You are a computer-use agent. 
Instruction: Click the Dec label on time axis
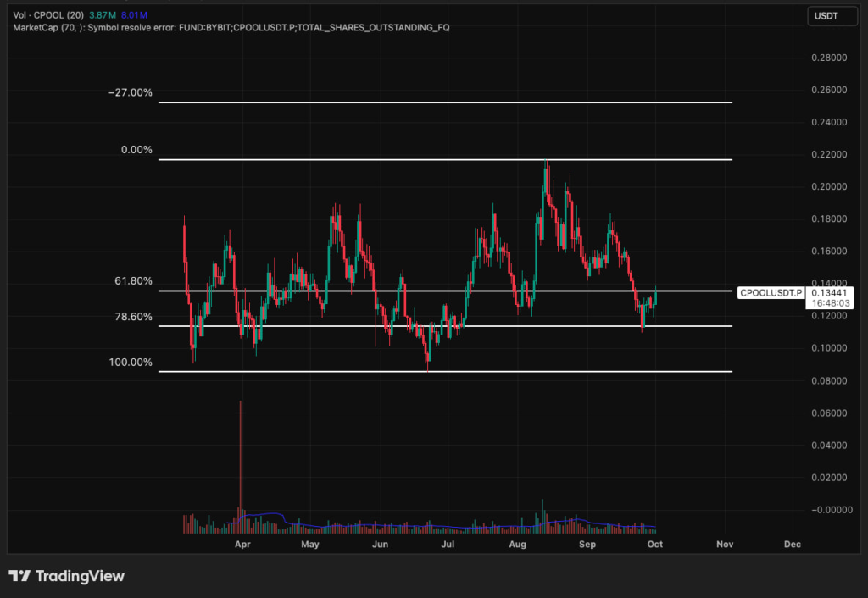click(792, 545)
